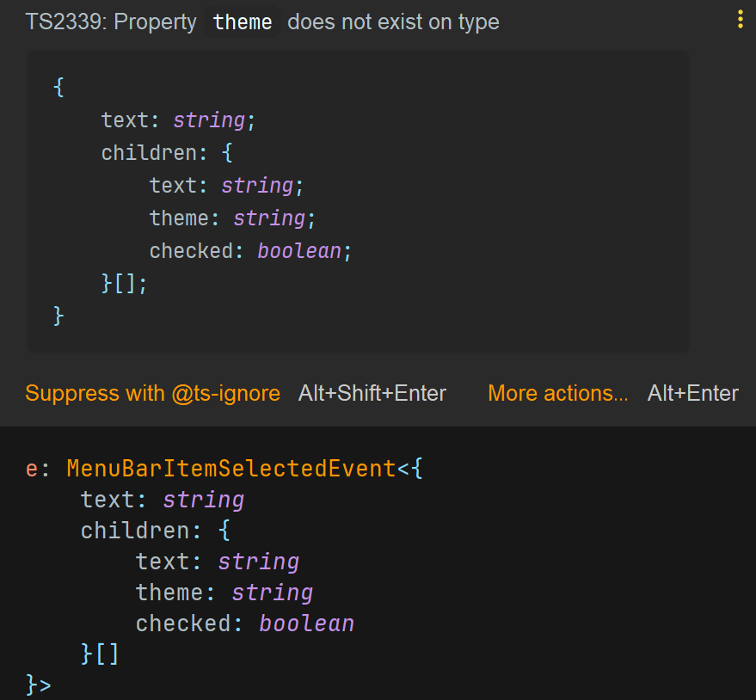
Task: Click the Alt+Shift+Enter shortcut hint
Action: [x=372, y=394]
